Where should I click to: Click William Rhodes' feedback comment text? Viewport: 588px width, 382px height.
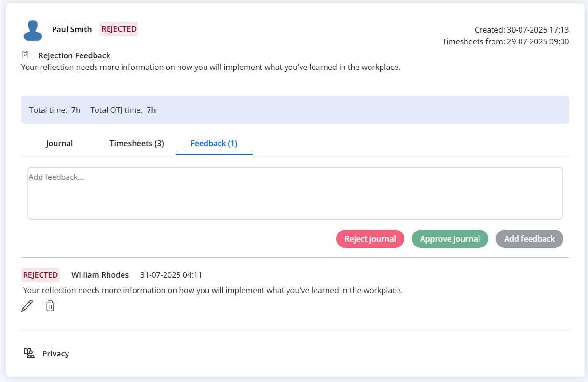[x=213, y=290]
